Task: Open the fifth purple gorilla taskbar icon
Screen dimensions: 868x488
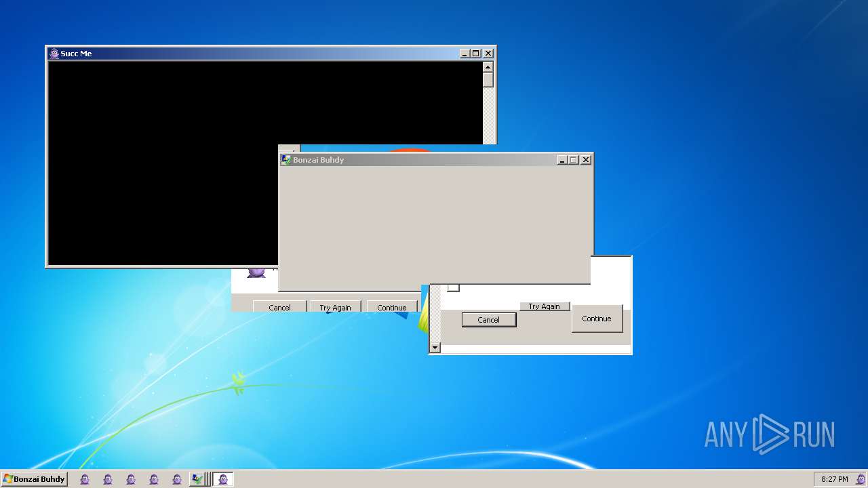Action: pyautogui.click(x=177, y=479)
